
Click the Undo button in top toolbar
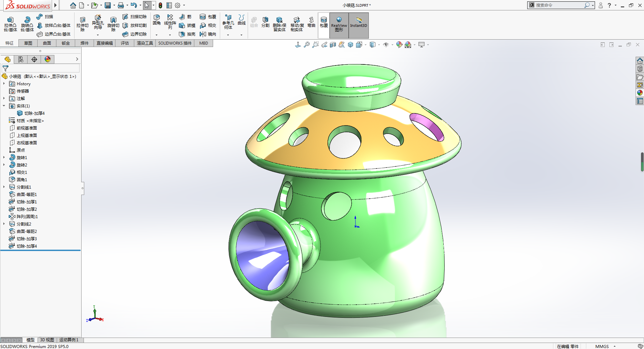point(134,5)
